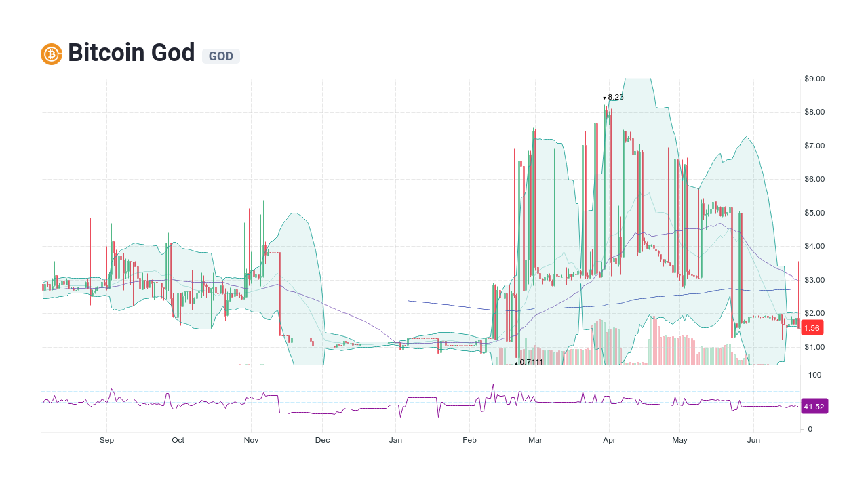Image resolution: width=868 pixels, height=488 pixels.
Task: Click the $4.00 price axis label
Action: click(x=814, y=246)
